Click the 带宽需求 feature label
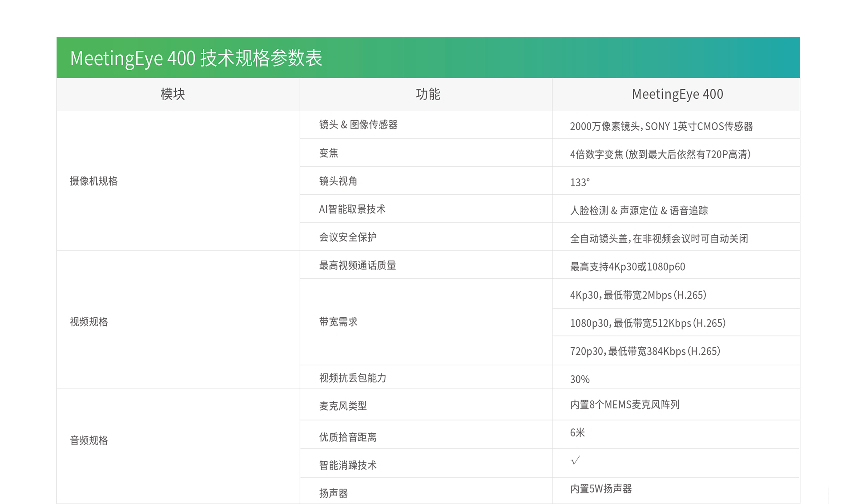This screenshot has width=854, height=504. [338, 322]
